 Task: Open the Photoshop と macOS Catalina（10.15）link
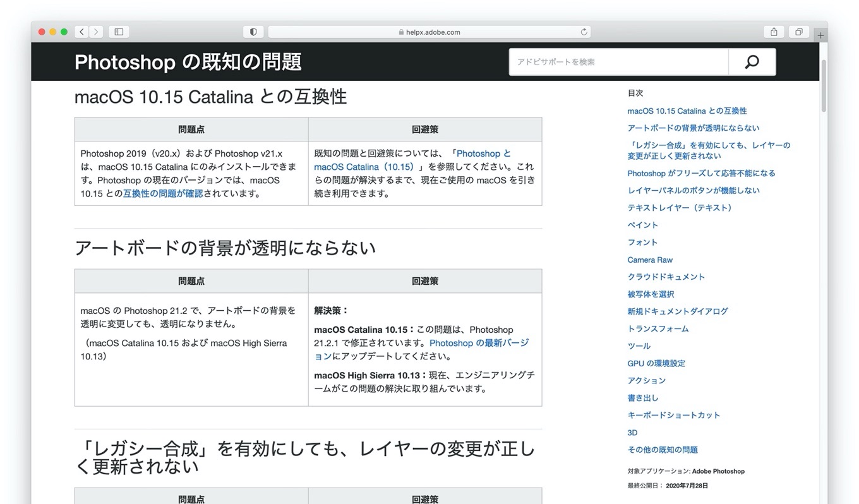[412, 160]
